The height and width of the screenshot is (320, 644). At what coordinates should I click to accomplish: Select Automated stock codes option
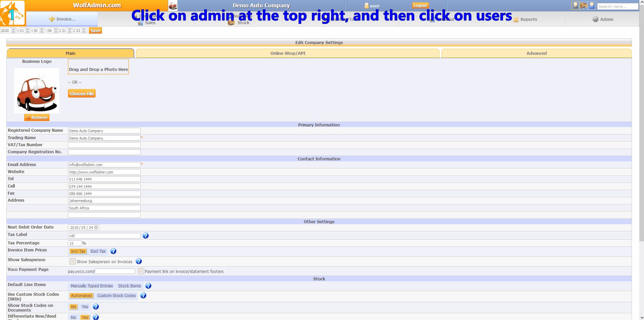tap(81, 295)
